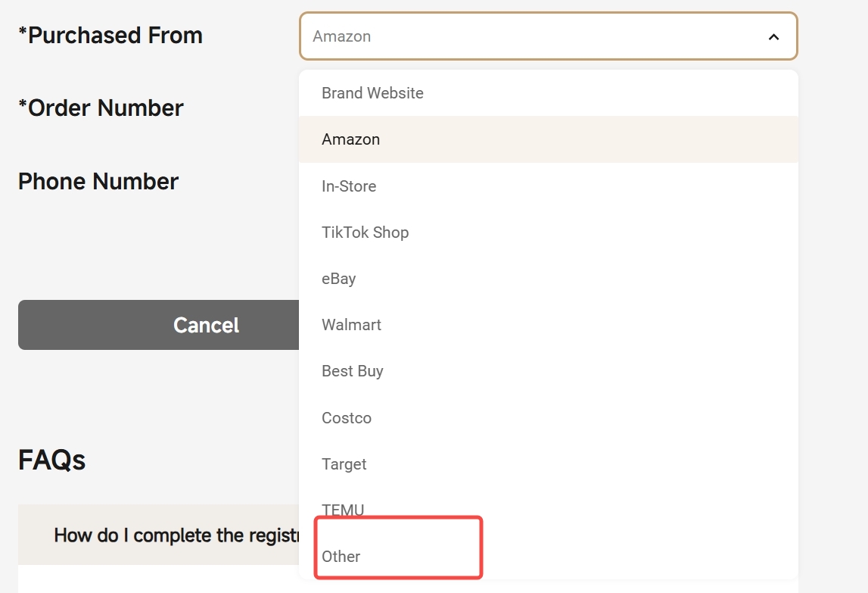Collapse dropdown using the chevron arrow
This screenshot has width=868, height=593.
[773, 37]
